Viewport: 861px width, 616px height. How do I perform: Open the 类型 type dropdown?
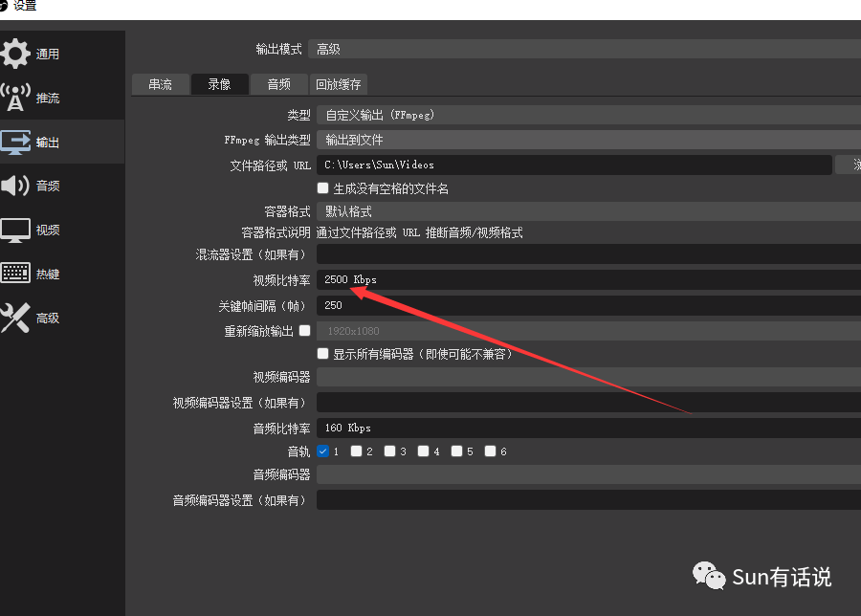pos(588,115)
